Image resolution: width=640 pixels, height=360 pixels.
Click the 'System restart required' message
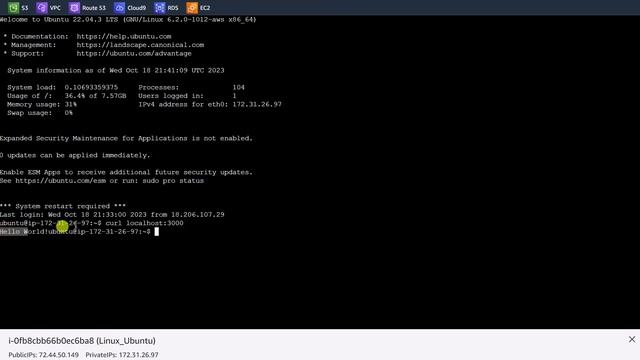[63, 206]
